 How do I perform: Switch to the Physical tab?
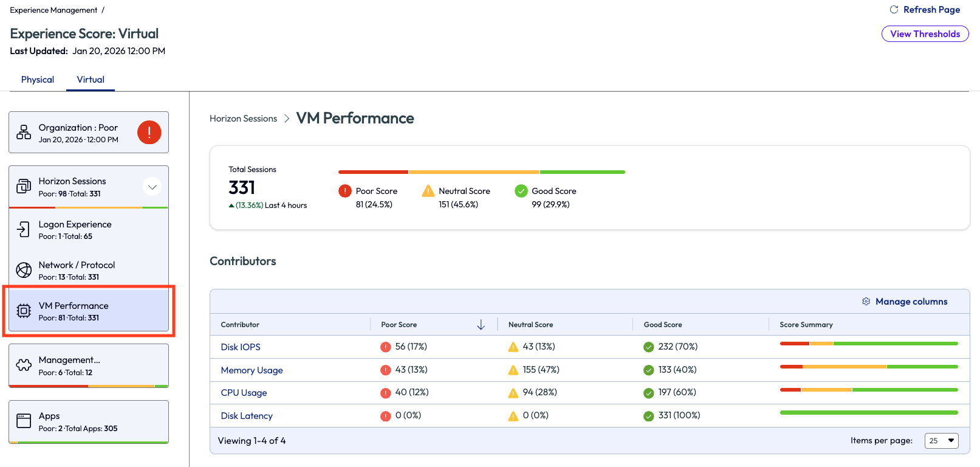[38, 80]
